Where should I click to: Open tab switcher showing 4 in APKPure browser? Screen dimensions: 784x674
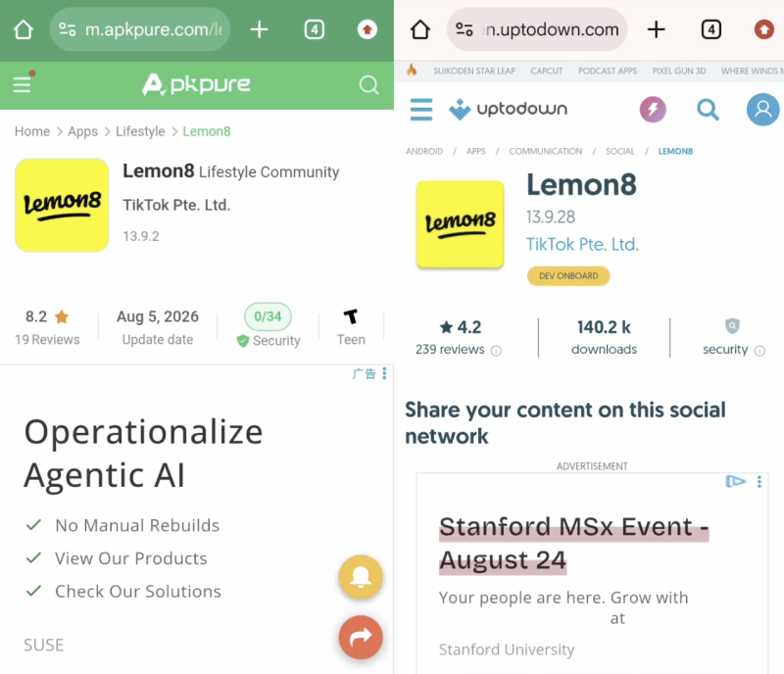click(314, 29)
